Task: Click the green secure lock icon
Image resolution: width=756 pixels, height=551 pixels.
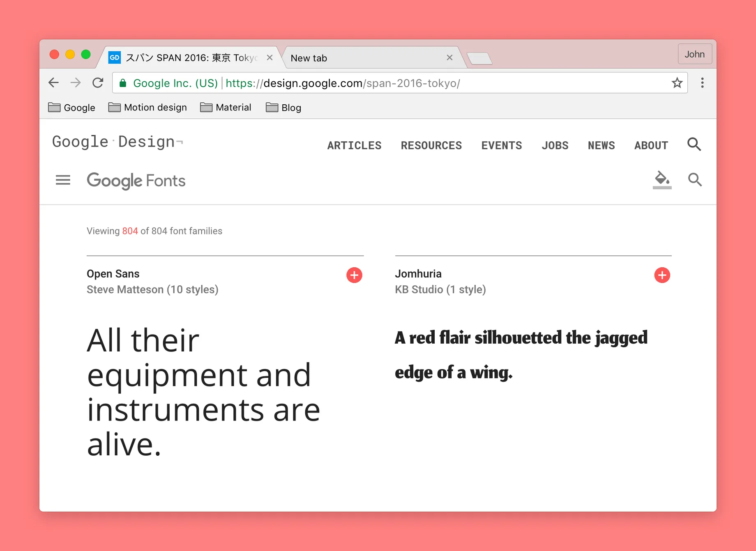Action: coord(122,83)
